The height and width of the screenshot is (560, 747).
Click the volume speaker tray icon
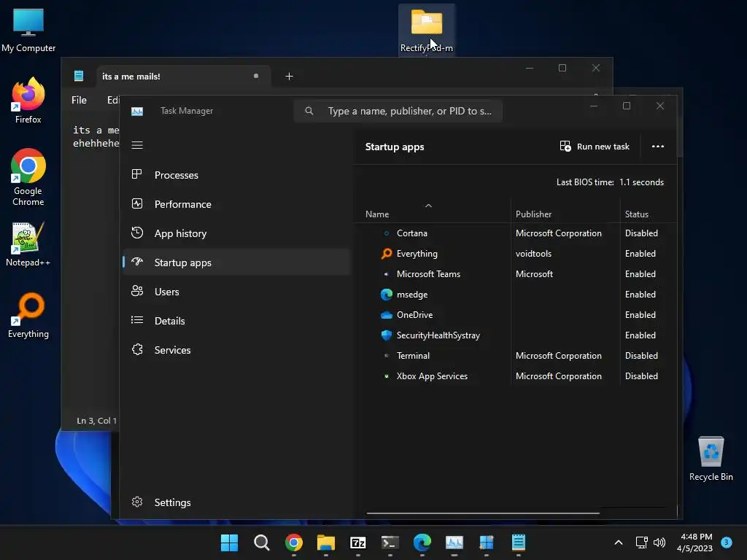point(659,542)
